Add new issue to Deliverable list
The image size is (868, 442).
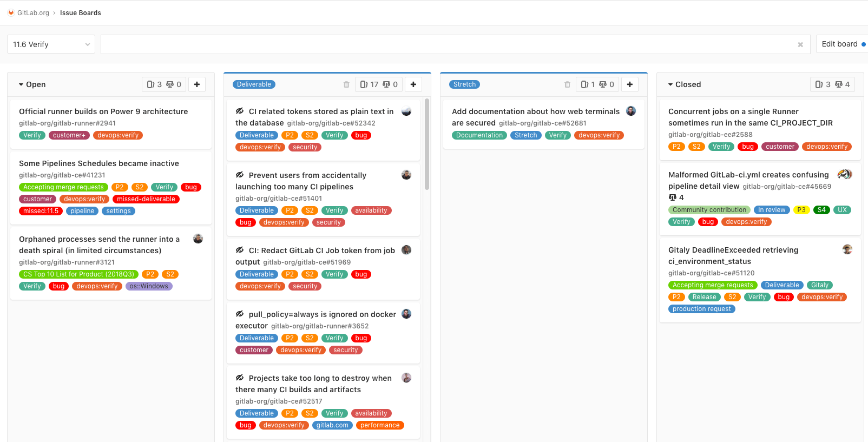pyautogui.click(x=413, y=84)
